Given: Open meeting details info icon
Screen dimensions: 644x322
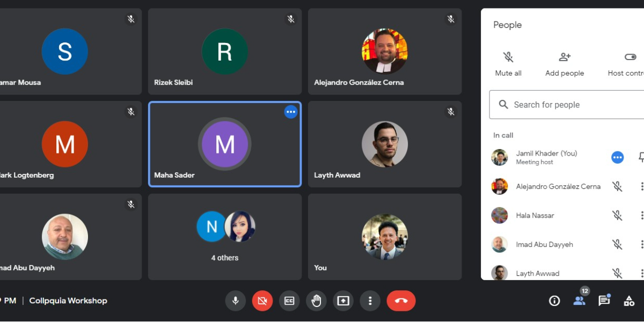Looking at the screenshot, I should click(x=554, y=301).
